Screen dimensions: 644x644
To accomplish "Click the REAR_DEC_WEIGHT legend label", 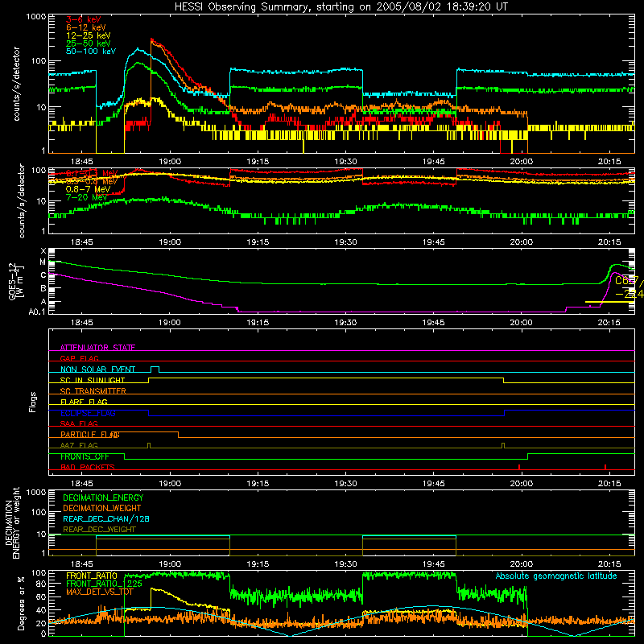I will coord(99,530).
